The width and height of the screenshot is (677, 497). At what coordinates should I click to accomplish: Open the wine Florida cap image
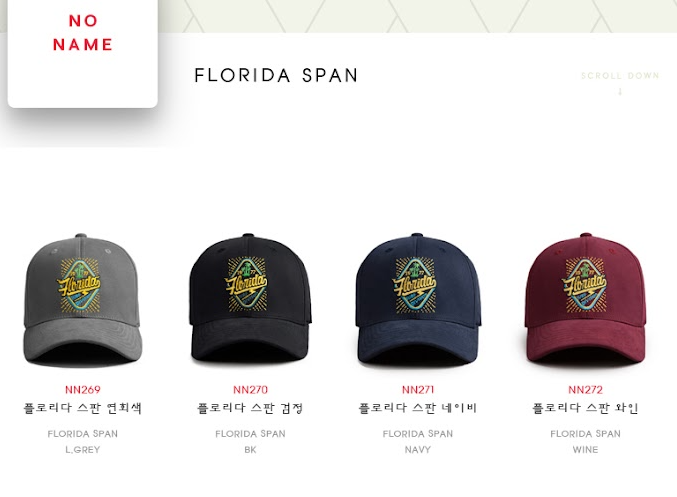pos(585,300)
